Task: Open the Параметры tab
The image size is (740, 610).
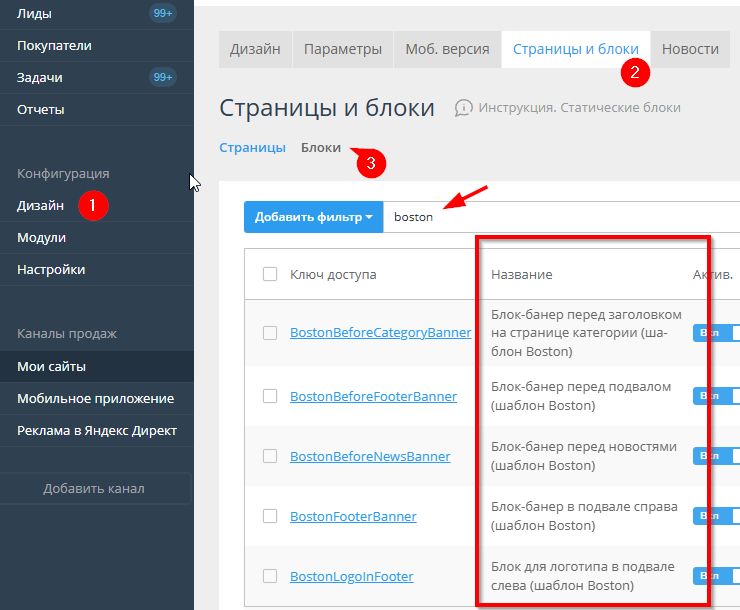Action: click(x=343, y=49)
